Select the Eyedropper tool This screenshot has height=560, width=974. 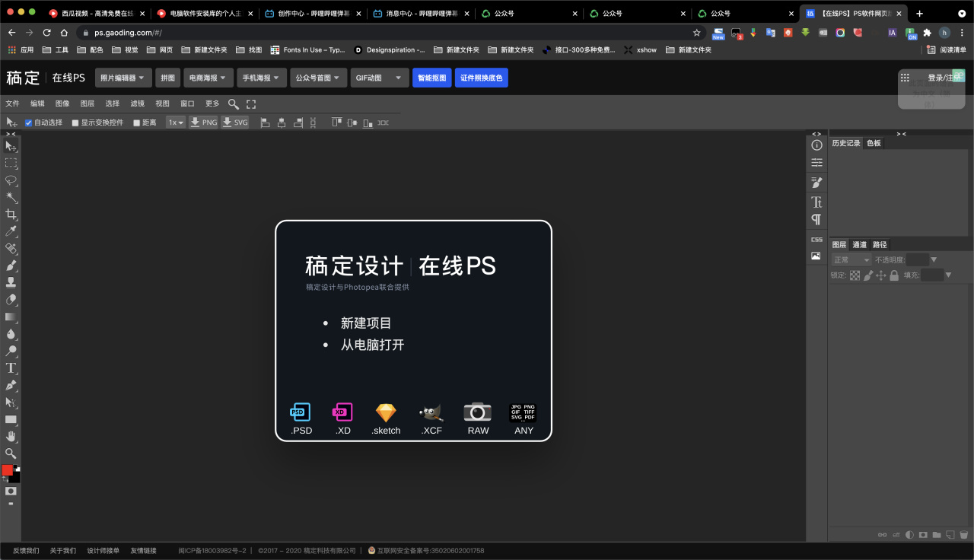(11, 231)
